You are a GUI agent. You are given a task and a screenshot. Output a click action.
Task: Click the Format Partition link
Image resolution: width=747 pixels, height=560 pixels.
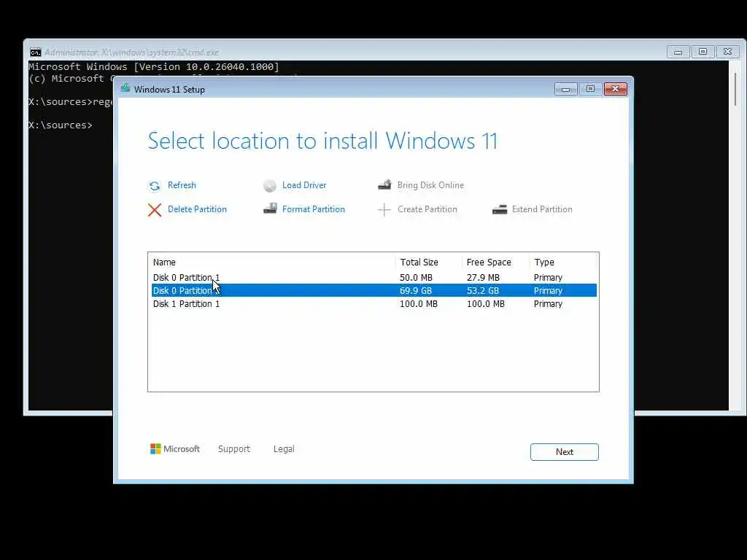[x=314, y=209]
